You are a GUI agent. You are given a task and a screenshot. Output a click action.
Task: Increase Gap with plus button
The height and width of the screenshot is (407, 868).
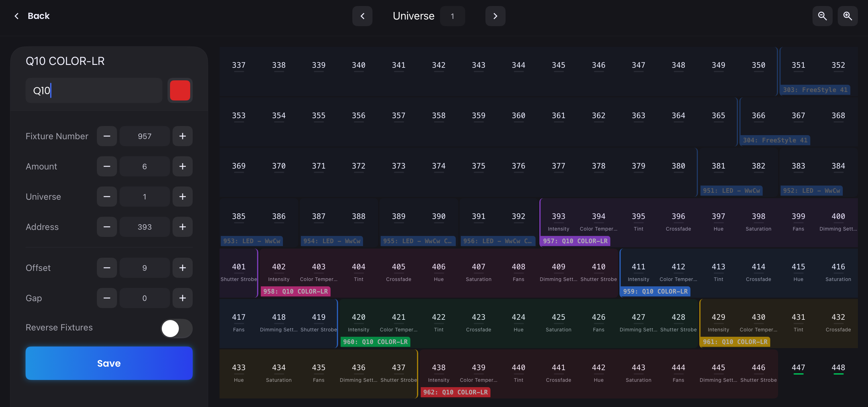[x=182, y=298]
